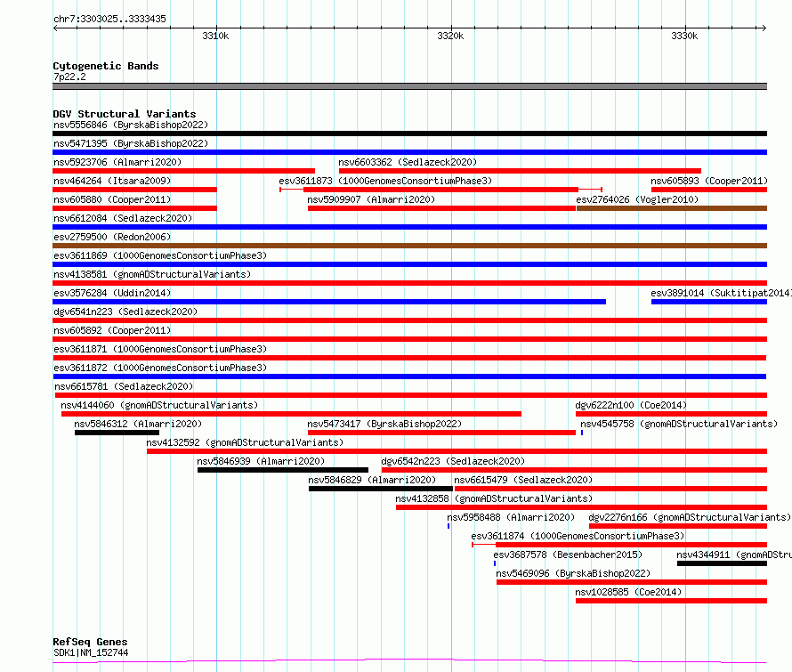This screenshot has width=792, height=672.
Task: Open nsv5909907 (Almarri2020) variant label
Action: tap(371, 199)
